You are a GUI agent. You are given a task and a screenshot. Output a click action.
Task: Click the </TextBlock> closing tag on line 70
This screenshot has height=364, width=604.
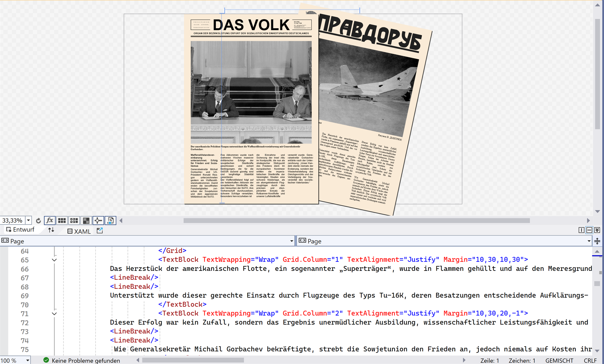(182, 304)
